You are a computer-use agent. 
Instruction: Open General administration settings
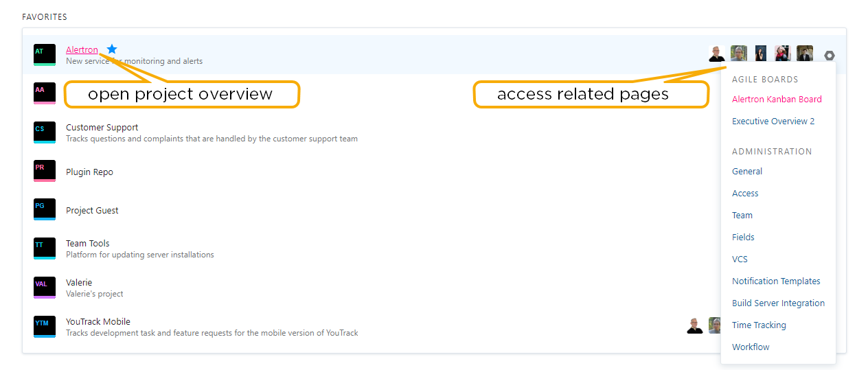747,172
